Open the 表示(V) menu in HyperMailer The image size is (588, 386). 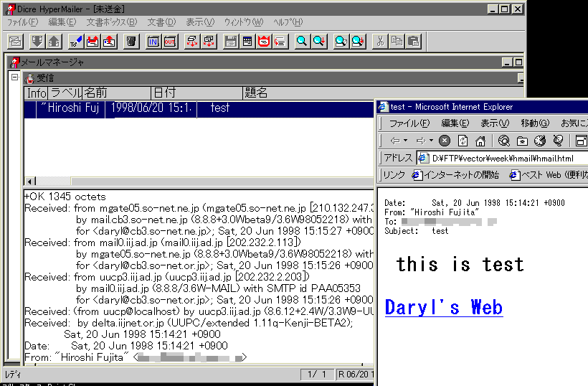click(x=200, y=22)
